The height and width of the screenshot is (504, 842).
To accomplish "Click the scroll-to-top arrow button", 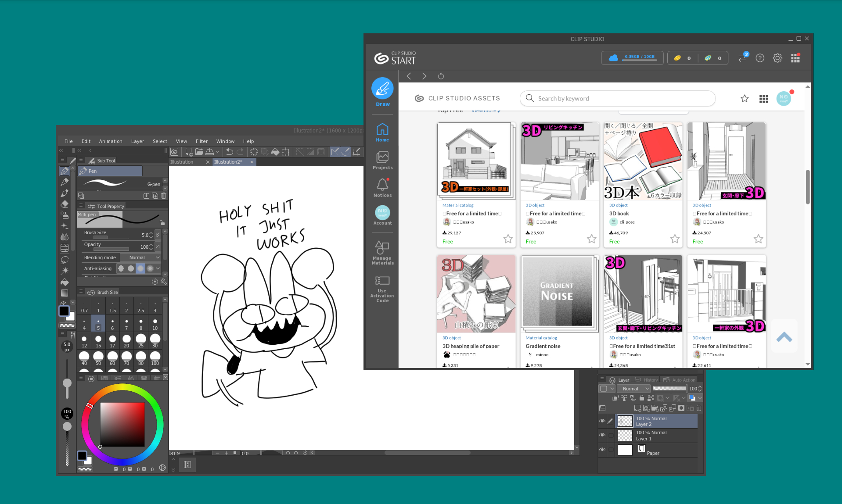I will (784, 337).
